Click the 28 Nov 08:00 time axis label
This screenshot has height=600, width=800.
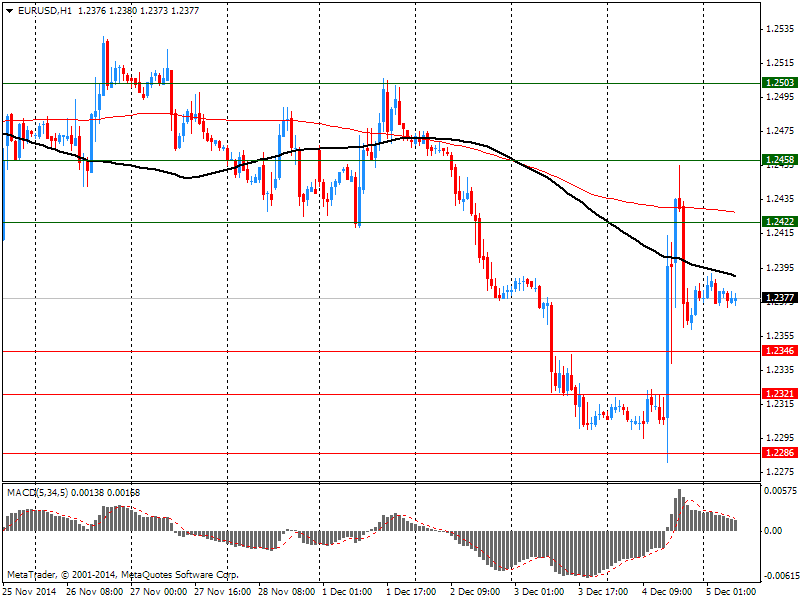tap(286, 592)
